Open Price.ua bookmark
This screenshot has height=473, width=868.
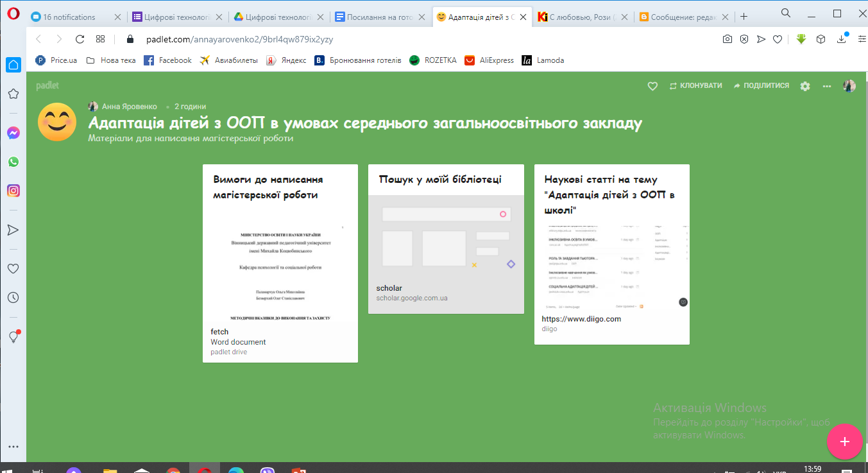tap(56, 60)
